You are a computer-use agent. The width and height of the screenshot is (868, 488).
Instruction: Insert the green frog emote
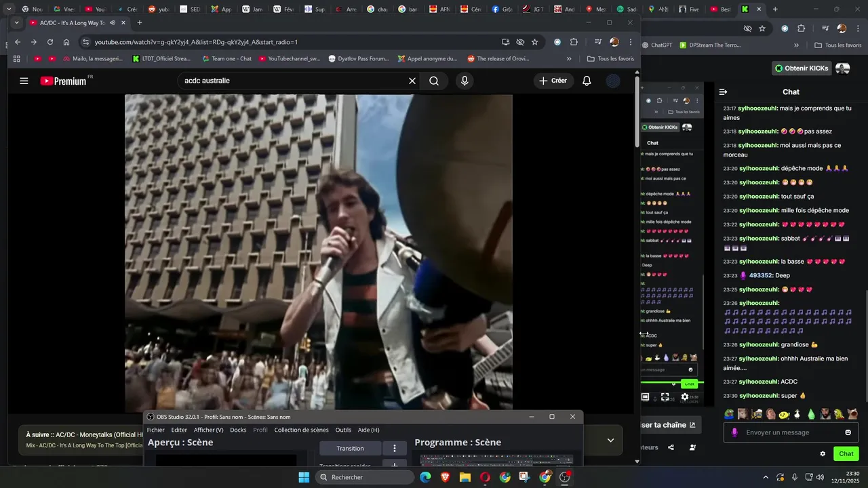pos(729,413)
